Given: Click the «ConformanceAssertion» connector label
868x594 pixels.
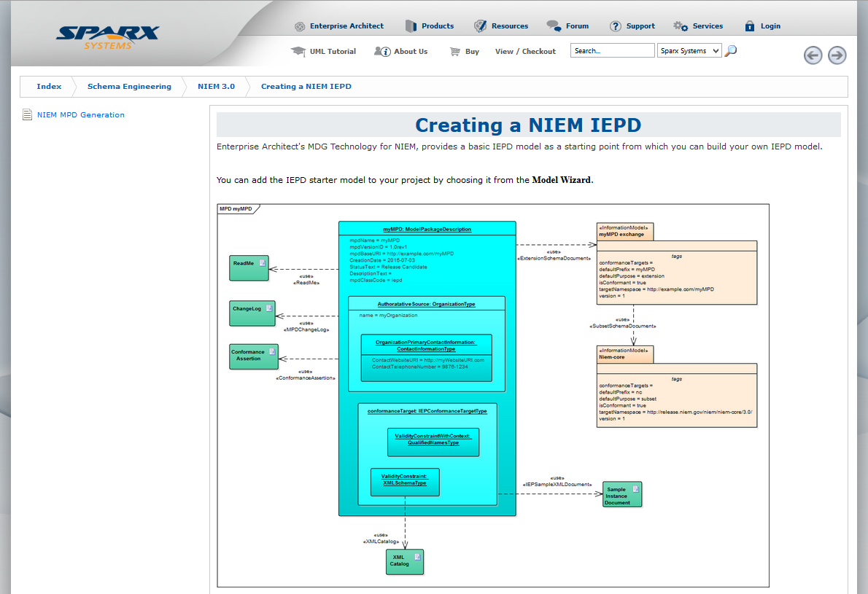Looking at the screenshot, I should click(x=306, y=378).
